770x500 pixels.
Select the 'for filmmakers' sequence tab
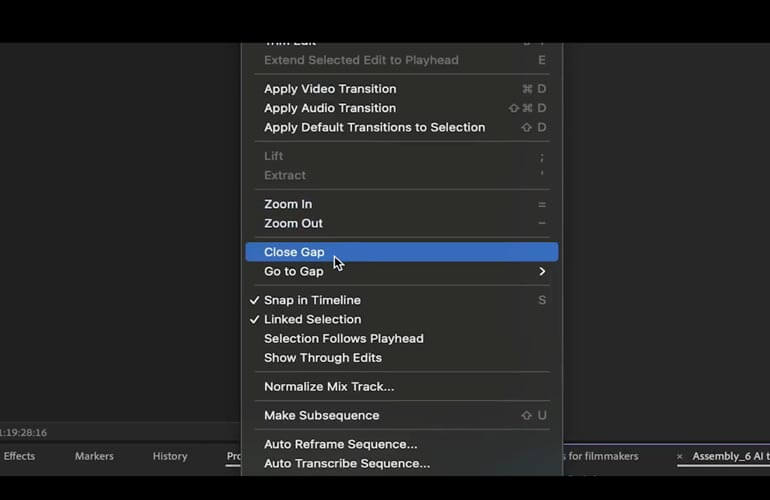(x=602, y=456)
